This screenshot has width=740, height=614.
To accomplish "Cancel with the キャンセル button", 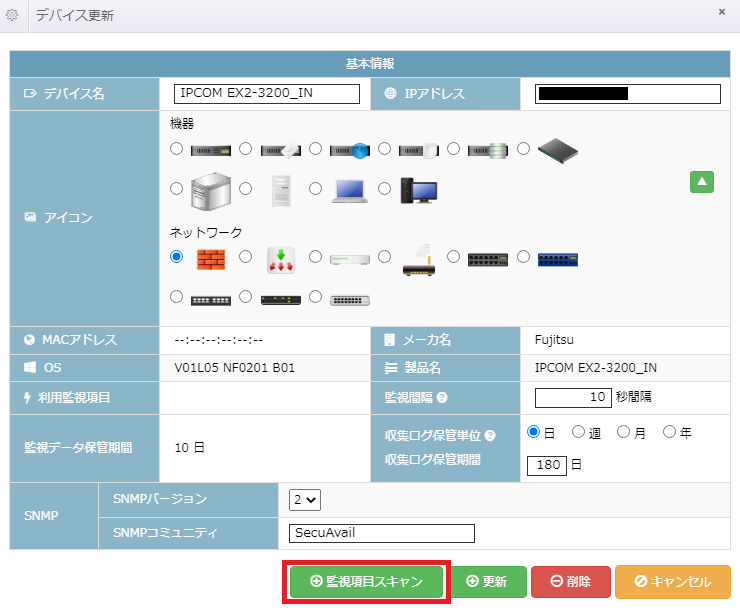I will point(672,582).
